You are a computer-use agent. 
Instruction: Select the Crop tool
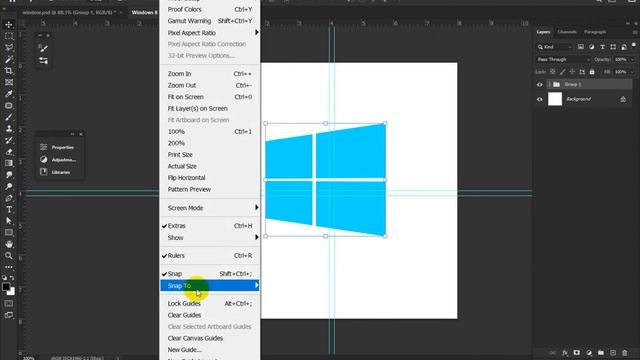tap(9, 71)
